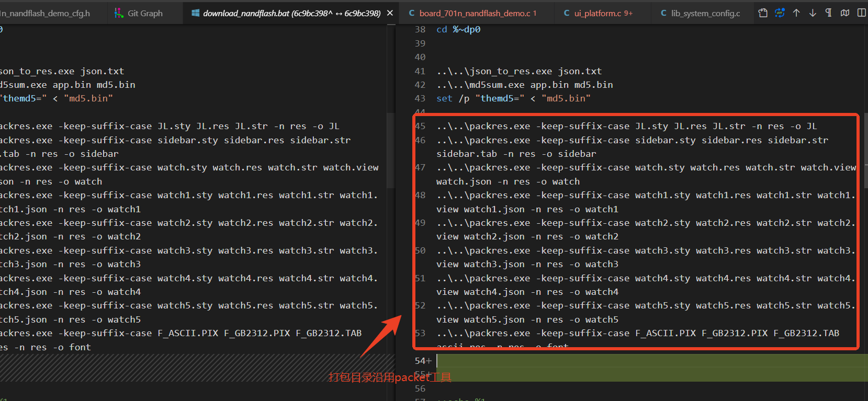868x401 pixels.
Task: Click the md5sum.exe line in right pane
Action: tap(525, 85)
